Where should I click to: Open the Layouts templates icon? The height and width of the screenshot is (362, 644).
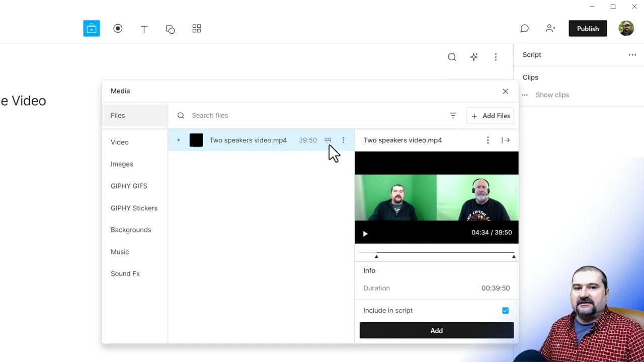click(196, 29)
